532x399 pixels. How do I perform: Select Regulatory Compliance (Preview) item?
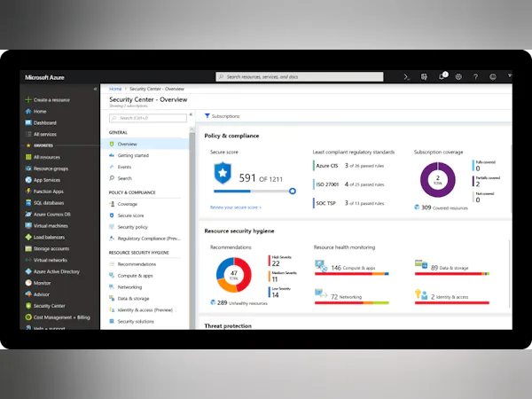point(145,239)
